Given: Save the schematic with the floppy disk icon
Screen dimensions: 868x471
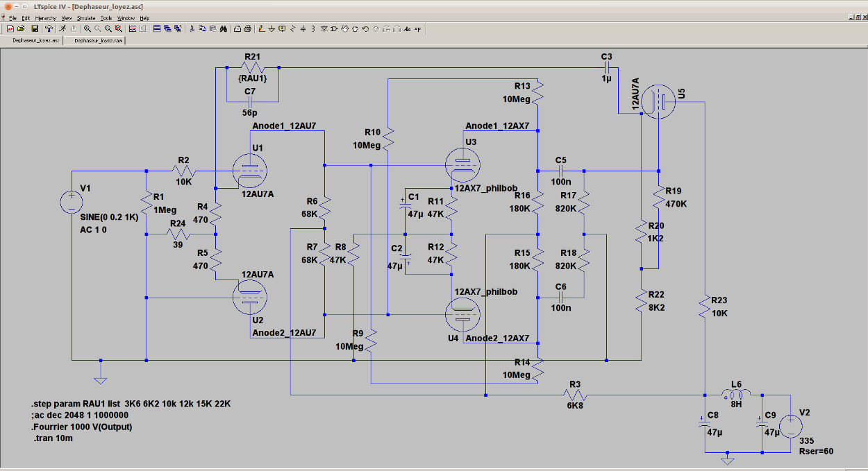Looking at the screenshot, I should 35,28.
